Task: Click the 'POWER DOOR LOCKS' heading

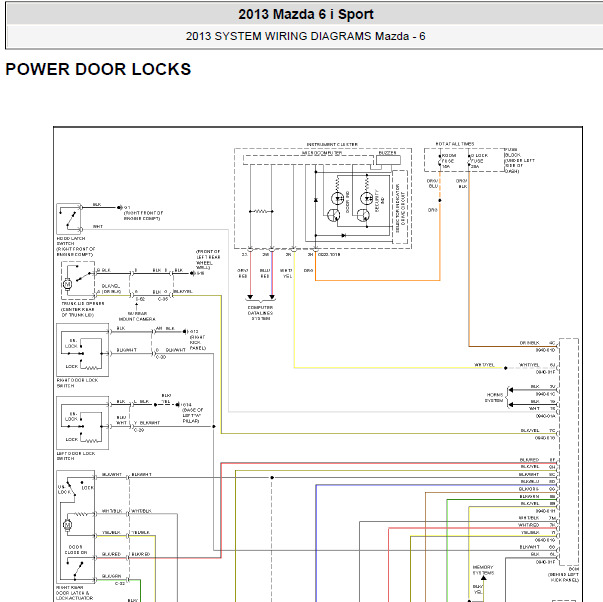Action: click(98, 69)
